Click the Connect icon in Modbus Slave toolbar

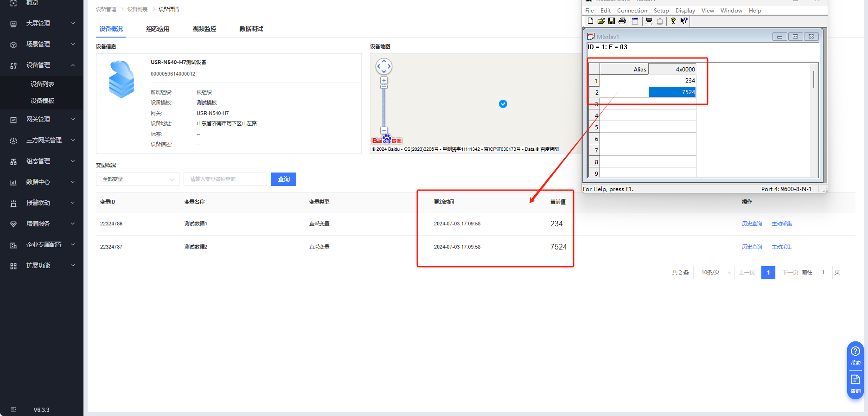click(649, 21)
